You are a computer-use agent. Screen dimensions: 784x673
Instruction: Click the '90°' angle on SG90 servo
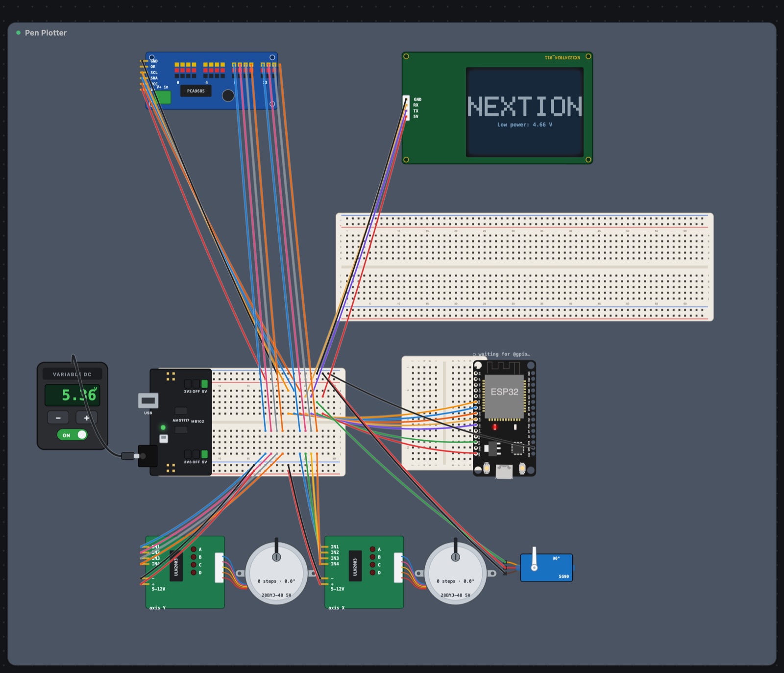click(556, 558)
